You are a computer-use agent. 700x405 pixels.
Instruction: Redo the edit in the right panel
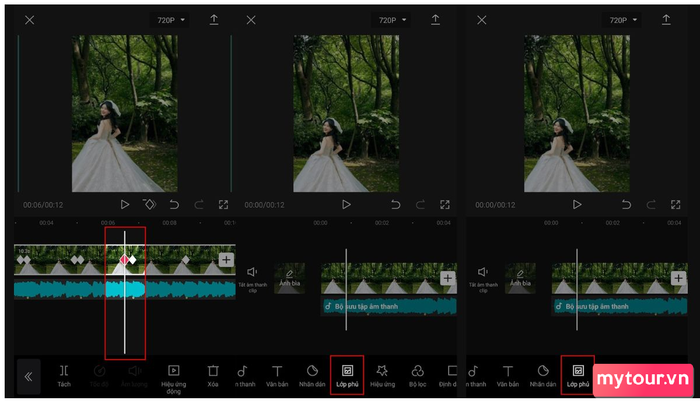coord(651,205)
